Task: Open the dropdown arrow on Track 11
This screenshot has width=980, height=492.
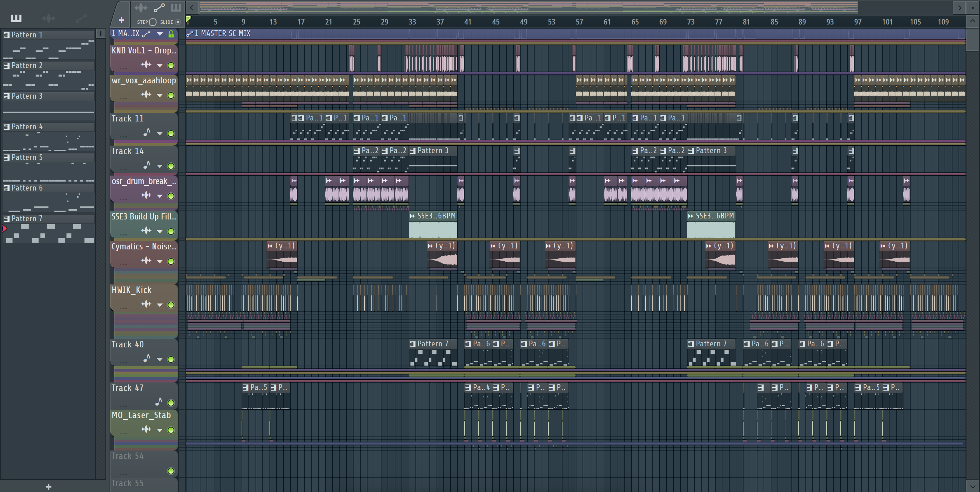Action: pyautogui.click(x=160, y=134)
